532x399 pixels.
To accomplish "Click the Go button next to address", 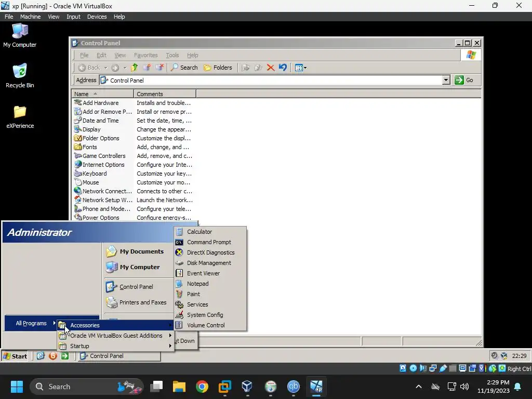I will (464, 80).
